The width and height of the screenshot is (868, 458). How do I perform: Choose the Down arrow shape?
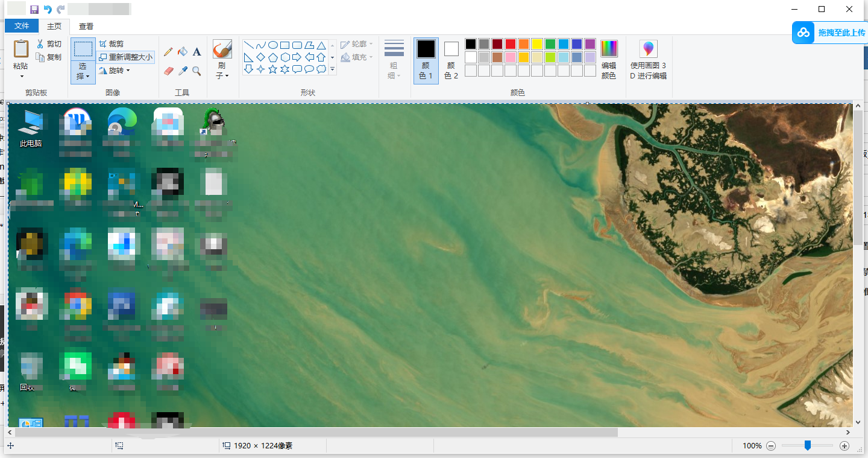(248, 69)
